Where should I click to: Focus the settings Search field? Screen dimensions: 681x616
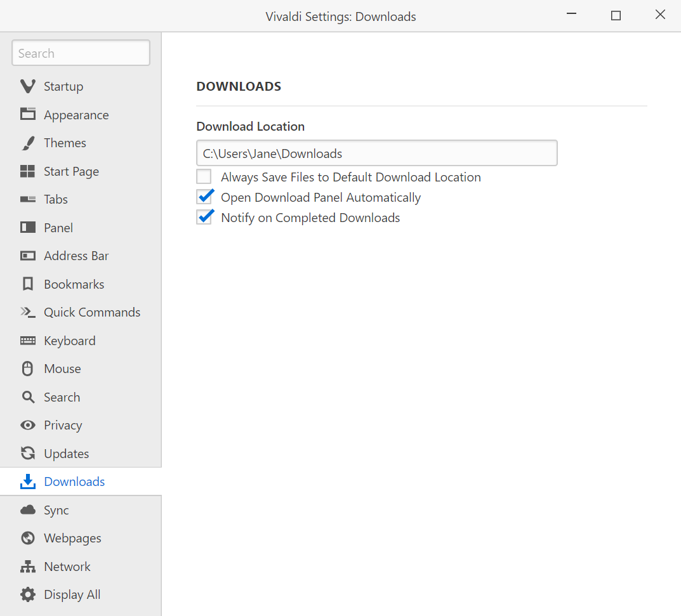coord(81,53)
